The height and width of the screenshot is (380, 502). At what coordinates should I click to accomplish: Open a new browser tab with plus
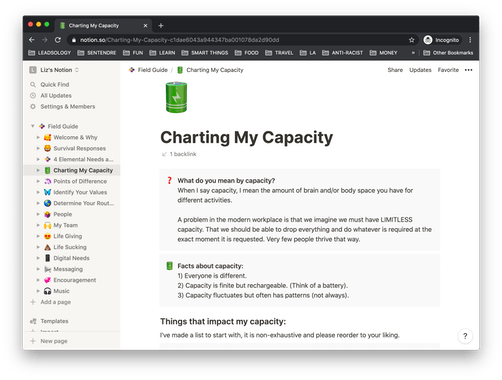[161, 26]
